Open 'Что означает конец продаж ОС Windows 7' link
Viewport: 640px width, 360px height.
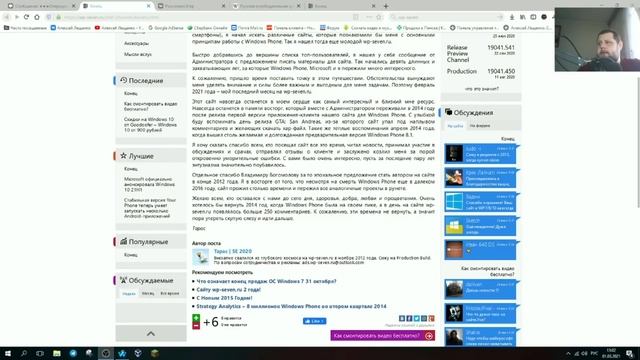coord(266,281)
